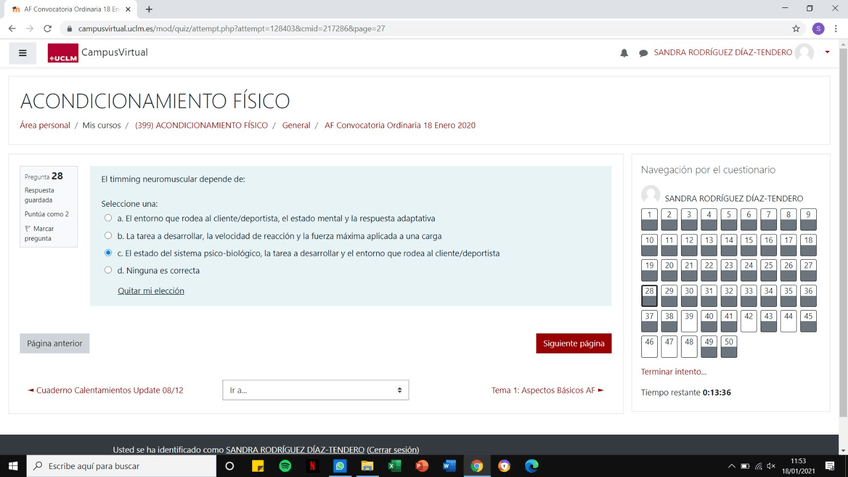
Task: Jump to question 42 in navigation
Action: (748, 320)
